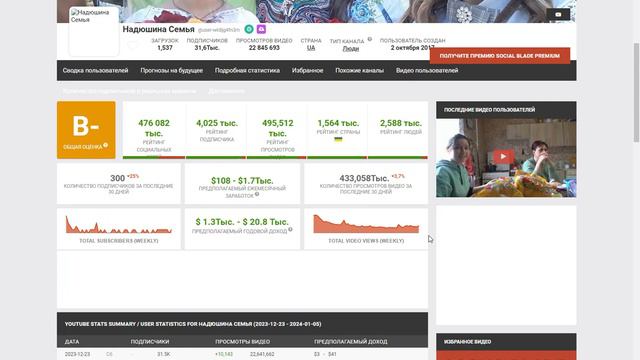Click the 2023-12-23 date row
640x360 pixels.
coord(242,354)
